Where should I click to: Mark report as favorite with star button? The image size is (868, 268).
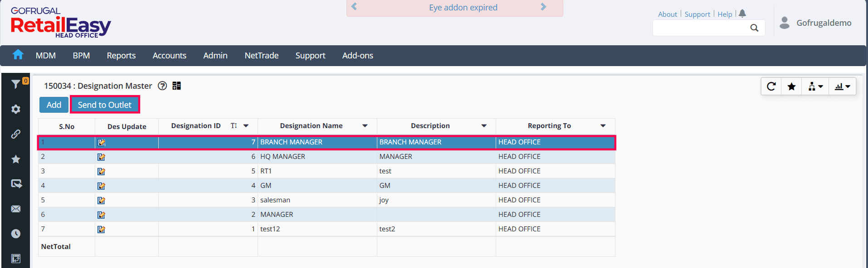(x=791, y=86)
